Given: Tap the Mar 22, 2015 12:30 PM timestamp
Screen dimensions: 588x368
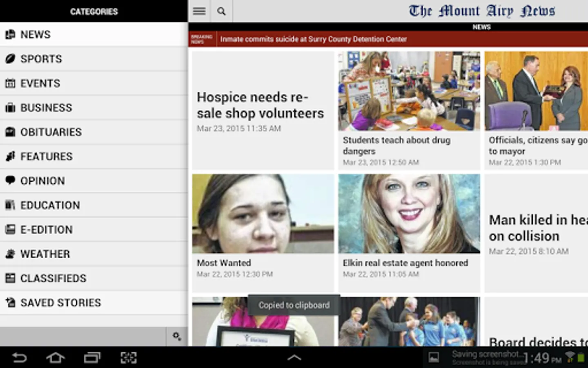Looking at the screenshot, I should point(235,274).
